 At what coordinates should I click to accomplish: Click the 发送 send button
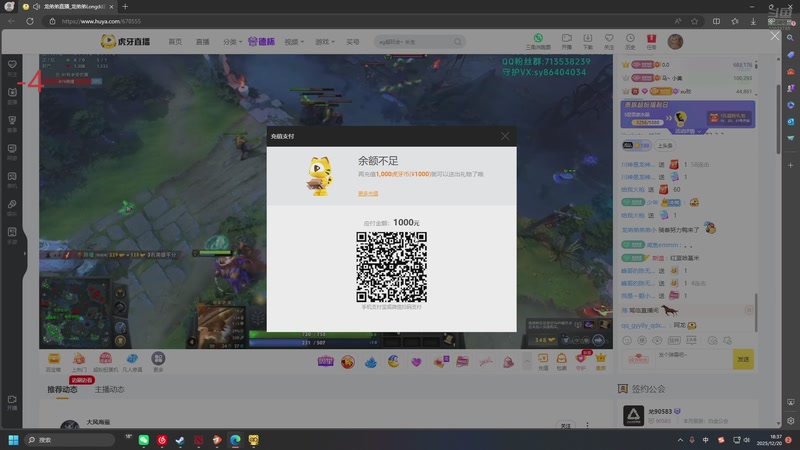pos(743,359)
